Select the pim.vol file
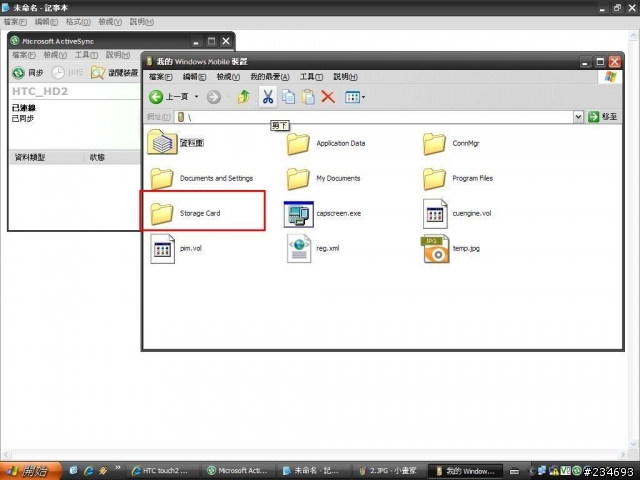 click(176, 249)
